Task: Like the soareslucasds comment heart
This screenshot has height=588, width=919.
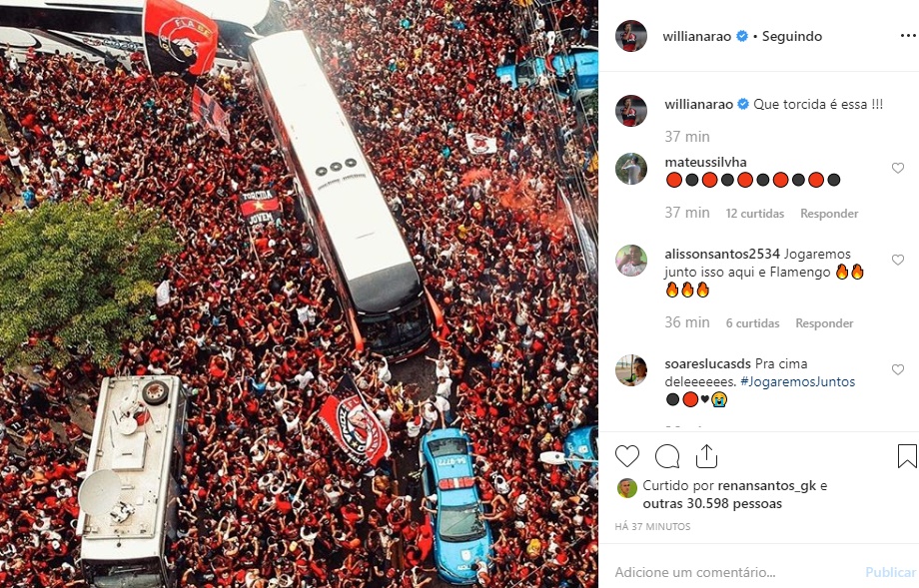Action: pyautogui.click(x=897, y=369)
